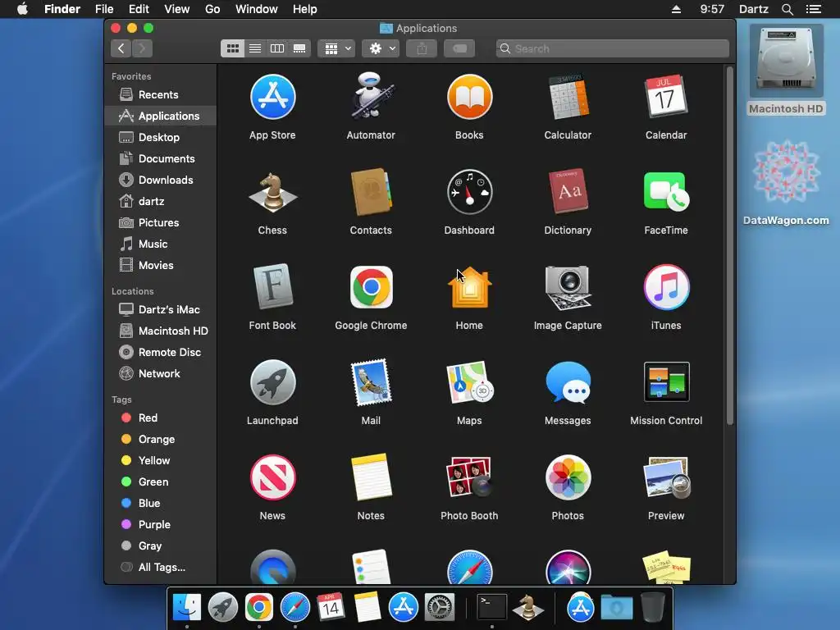Image resolution: width=840 pixels, height=630 pixels.
Task: Click the Edit Tags toolbar button
Action: tap(459, 48)
